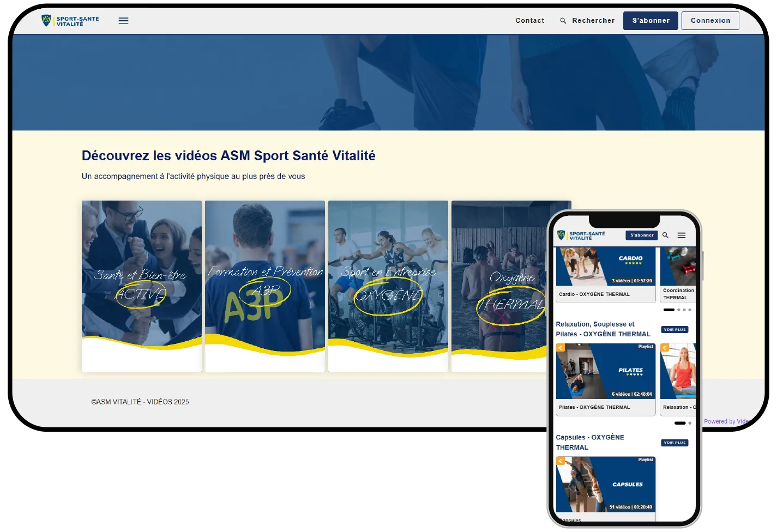This screenshot has height=532, width=777.
Task: Click the Capsules - OXYGÈNE THERMAL heading
Action: [x=590, y=443]
